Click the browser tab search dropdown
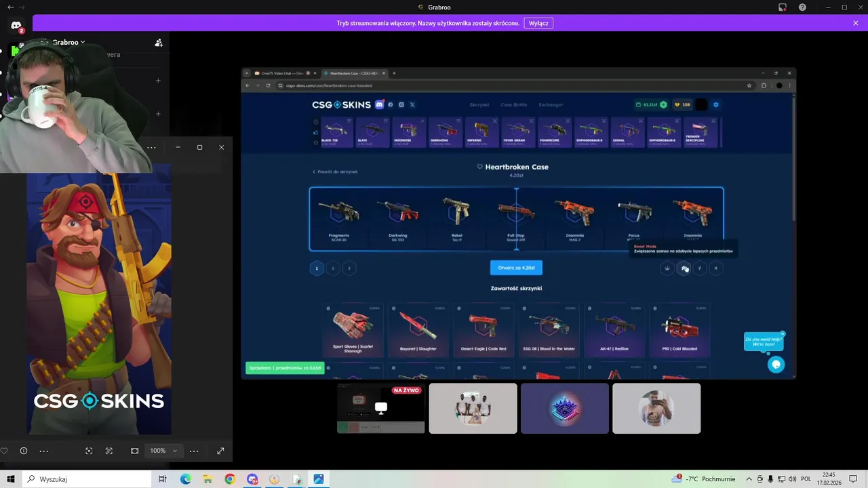The height and width of the screenshot is (488, 868). [x=247, y=73]
